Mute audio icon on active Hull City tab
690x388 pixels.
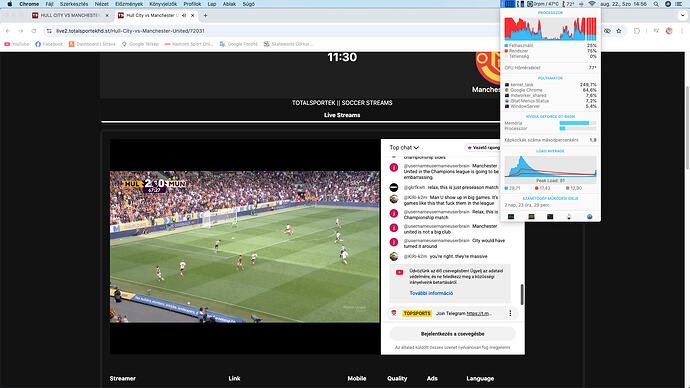click(x=184, y=15)
